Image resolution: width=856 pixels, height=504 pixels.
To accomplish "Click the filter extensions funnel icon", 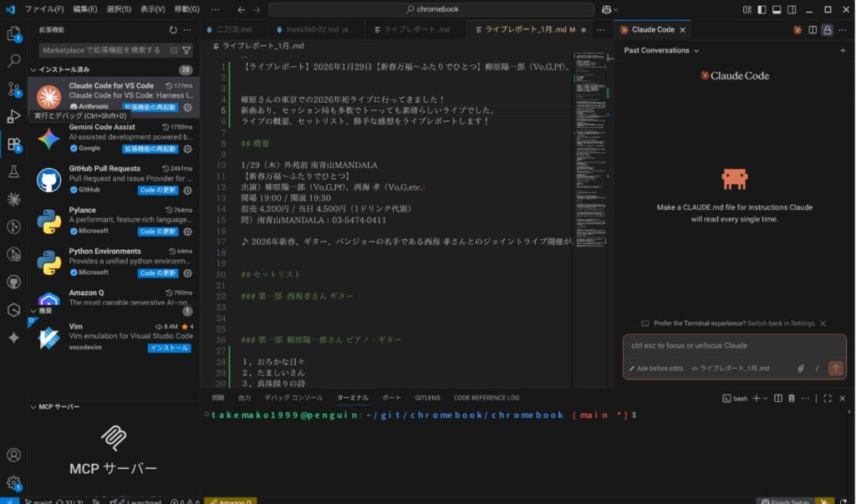I will pyautogui.click(x=186, y=50).
